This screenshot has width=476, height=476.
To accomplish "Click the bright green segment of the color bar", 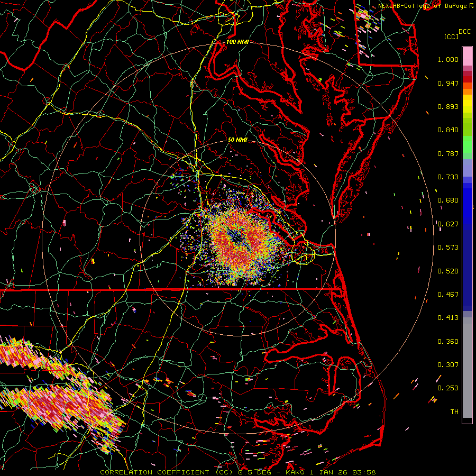I will (x=467, y=144).
